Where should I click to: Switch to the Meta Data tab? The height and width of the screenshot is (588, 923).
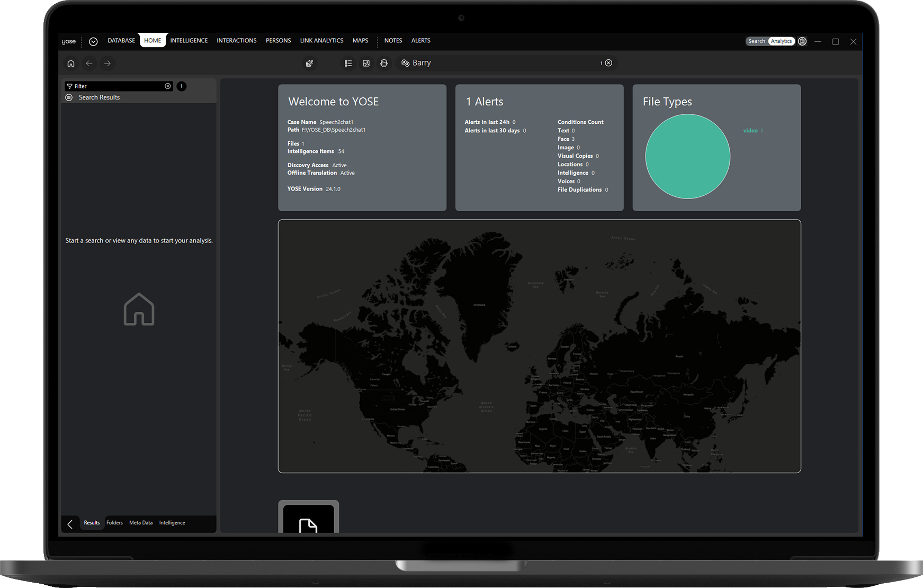141,523
